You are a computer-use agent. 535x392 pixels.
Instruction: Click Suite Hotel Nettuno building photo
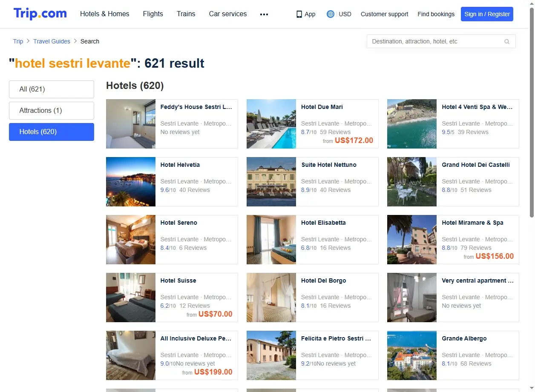tap(271, 182)
